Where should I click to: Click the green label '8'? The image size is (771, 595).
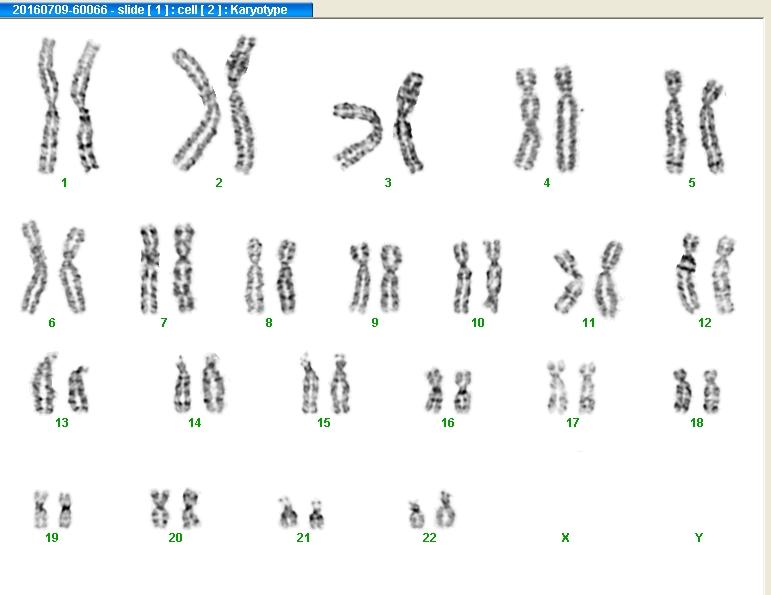[x=269, y=323]
